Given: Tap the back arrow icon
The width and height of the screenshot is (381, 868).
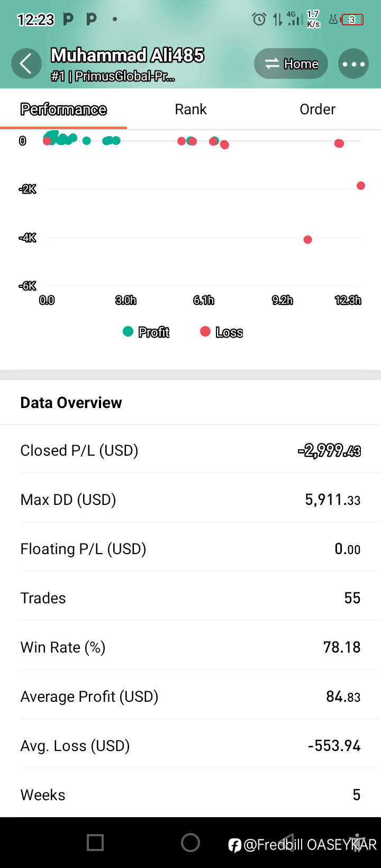Looking at the screenshot, I should click(26, 64).
